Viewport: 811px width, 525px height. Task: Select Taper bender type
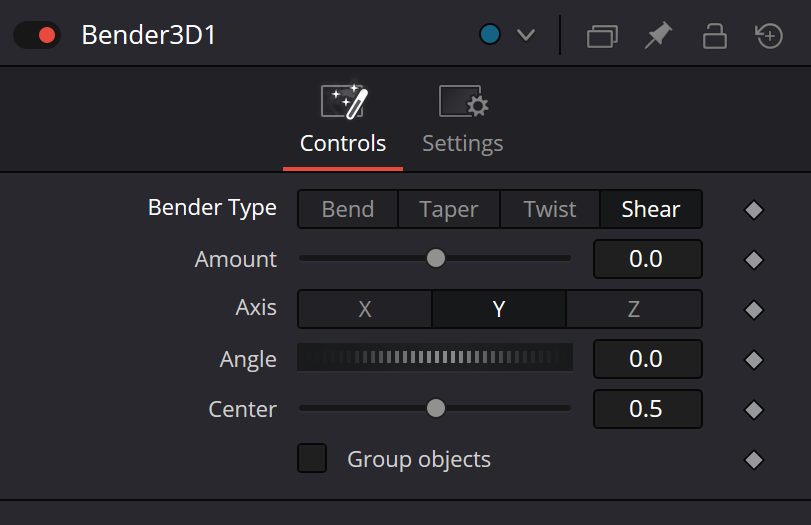coord(448,209)
